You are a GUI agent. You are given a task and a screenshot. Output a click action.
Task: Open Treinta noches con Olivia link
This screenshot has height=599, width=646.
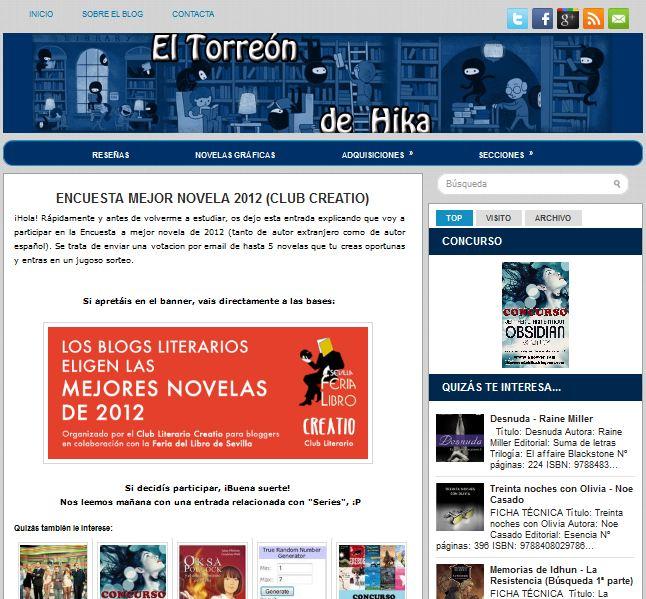(561, 494)
